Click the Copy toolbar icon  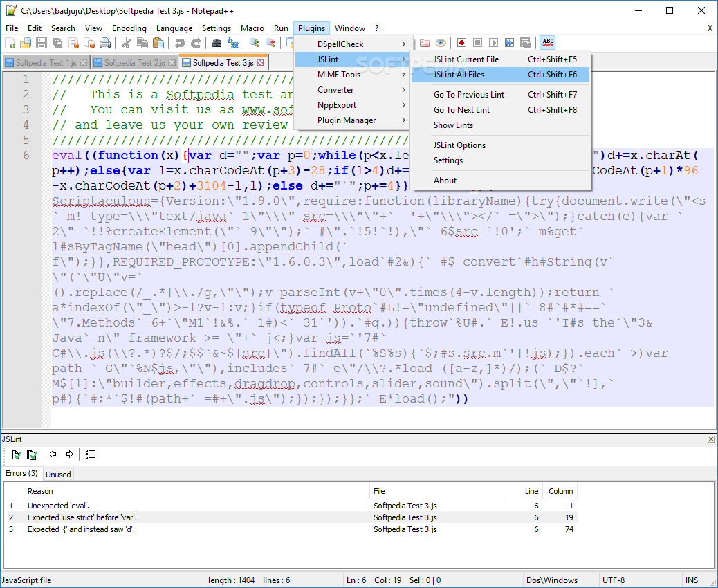[143, 43]
